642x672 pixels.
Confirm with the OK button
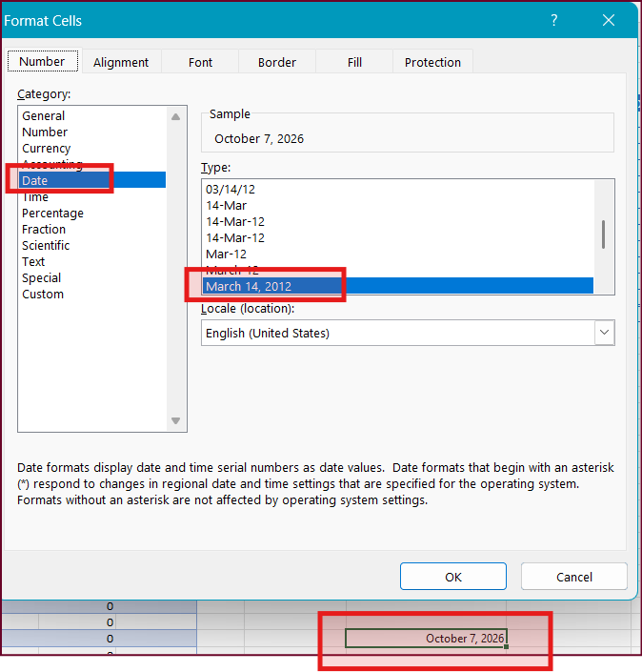[x=453, y=577]
